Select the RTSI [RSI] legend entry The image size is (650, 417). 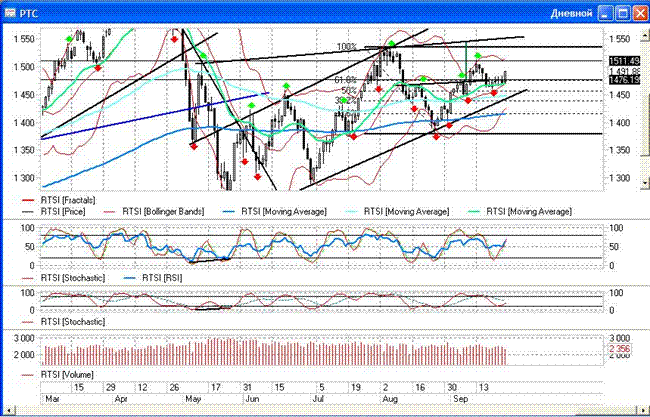pos(152,278)
